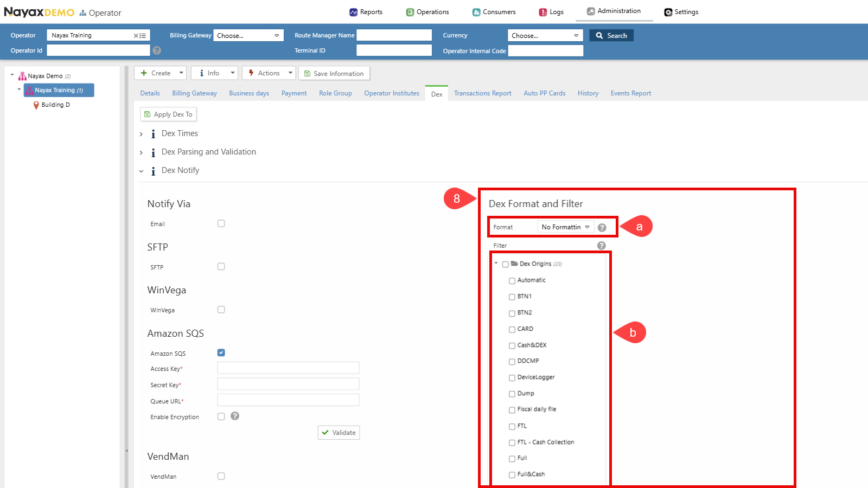Screen dimensions: 868x488
Task: Check the Dex Origins root checkbox
Action: [506, 264]
